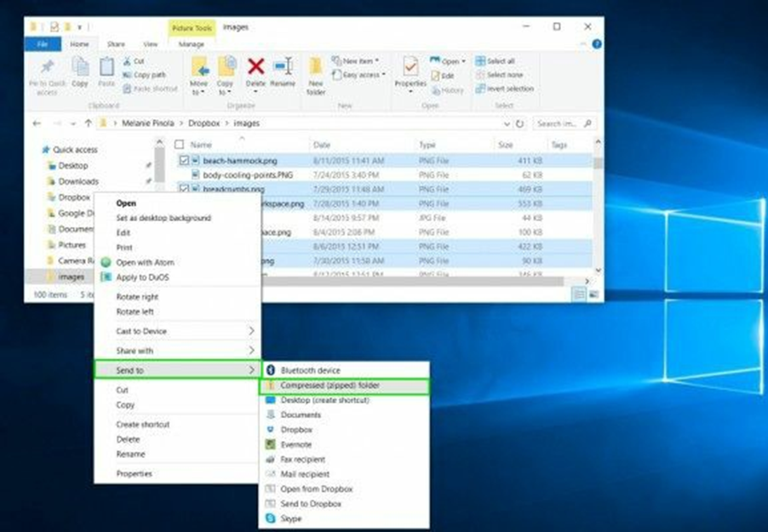Send to Skype

pyautogui.click(x=344, y=518)
